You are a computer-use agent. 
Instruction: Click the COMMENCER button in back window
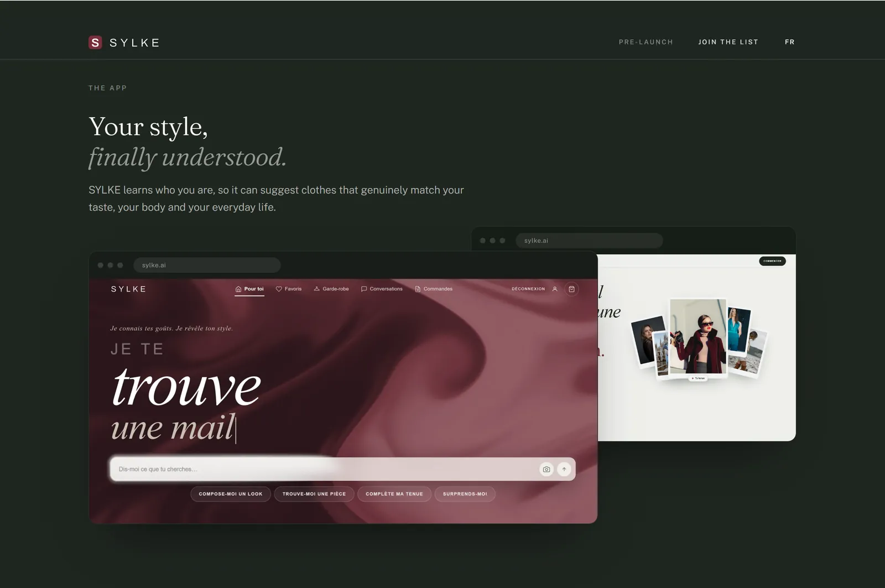coord(772,261)
